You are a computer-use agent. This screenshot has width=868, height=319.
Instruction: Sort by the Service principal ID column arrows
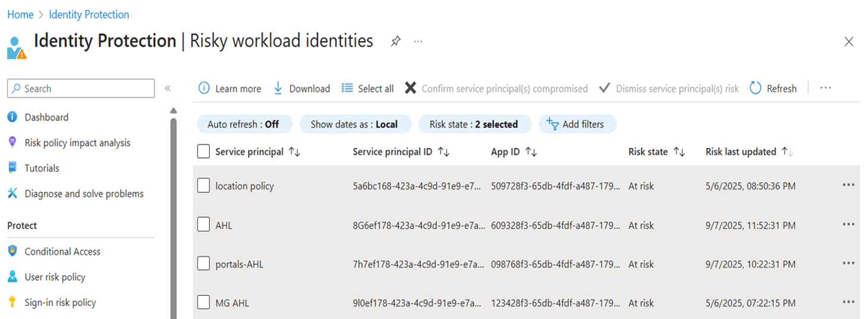[444, 152]
